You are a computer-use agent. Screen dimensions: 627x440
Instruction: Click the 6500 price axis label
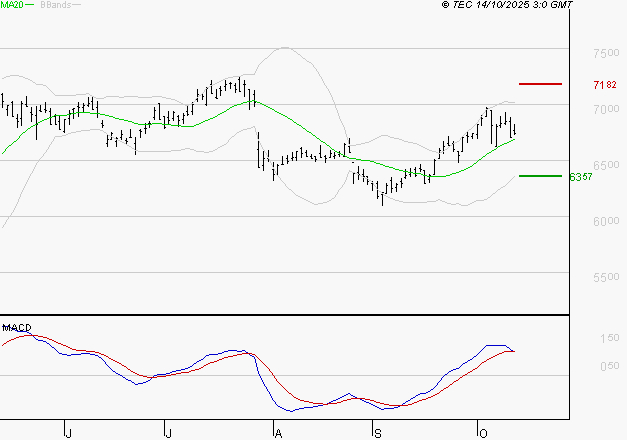606,165
